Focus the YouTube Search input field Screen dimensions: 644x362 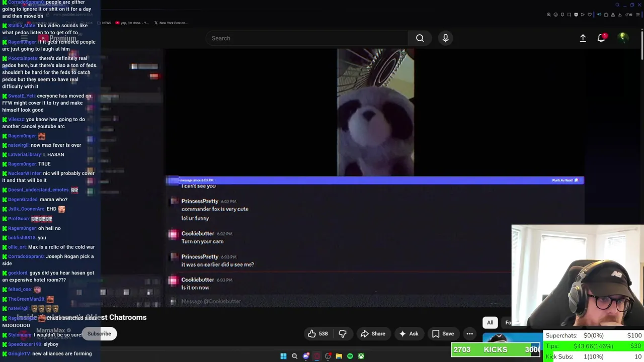tap(307, 38)
